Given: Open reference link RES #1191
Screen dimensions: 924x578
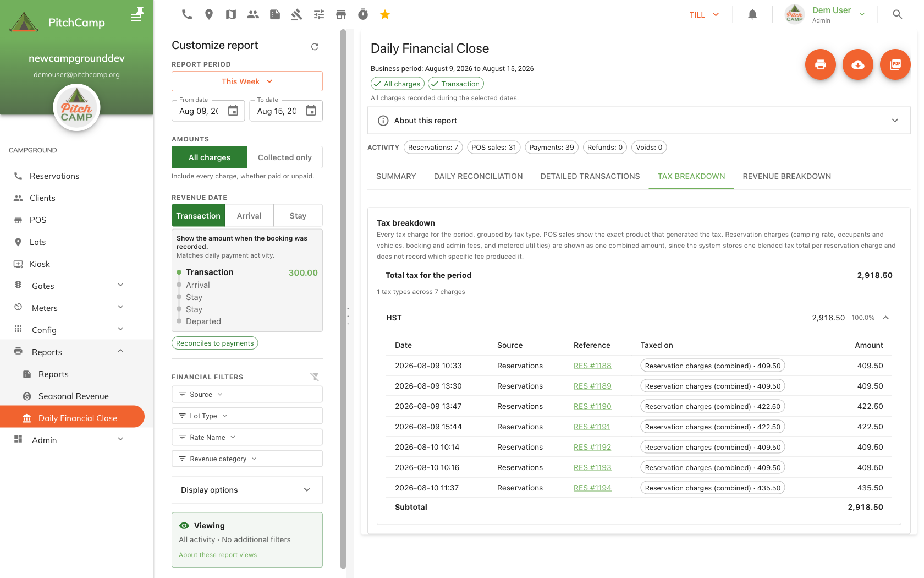Looking at the screenshot, I should tap(592, 427).
